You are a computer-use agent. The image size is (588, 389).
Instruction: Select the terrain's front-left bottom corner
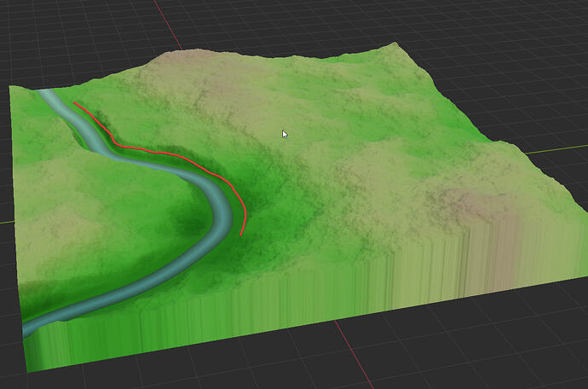pyautogui.click(x=29, y=369)
